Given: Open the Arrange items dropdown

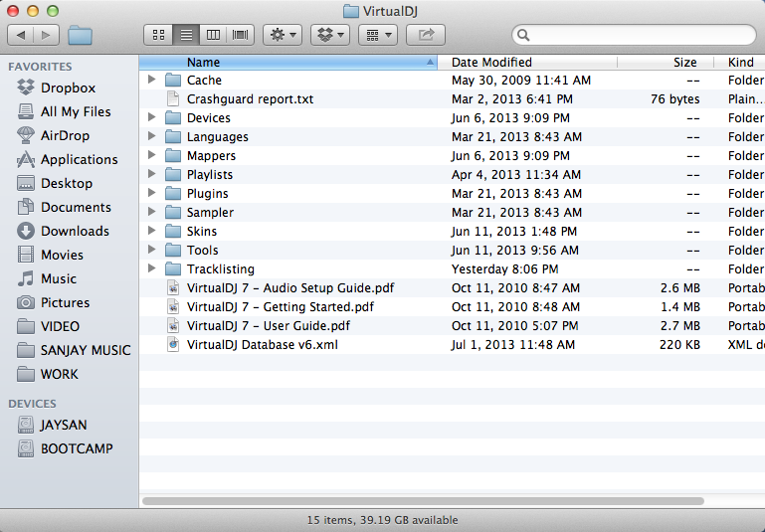Looking at the screenshot, I should [x=378, y=35].
